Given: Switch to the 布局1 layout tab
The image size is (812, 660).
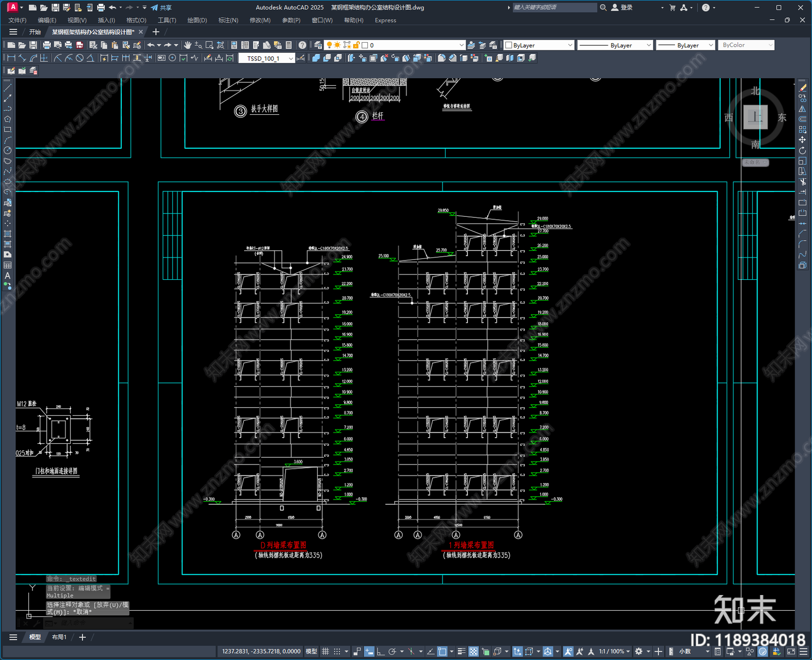Looking at the screenshot, I should click(x=59, y=637).
